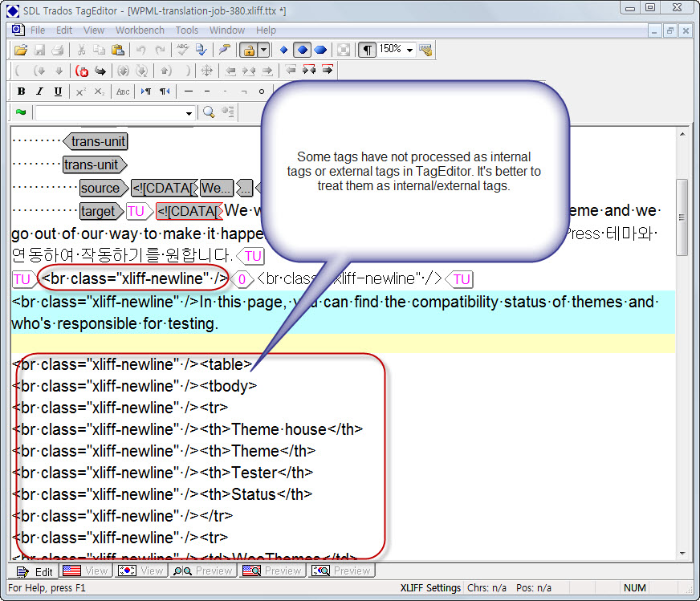Click the highlighted line 'In this page, you can find'
Screen dimensions: 700x601
(343, 312)
